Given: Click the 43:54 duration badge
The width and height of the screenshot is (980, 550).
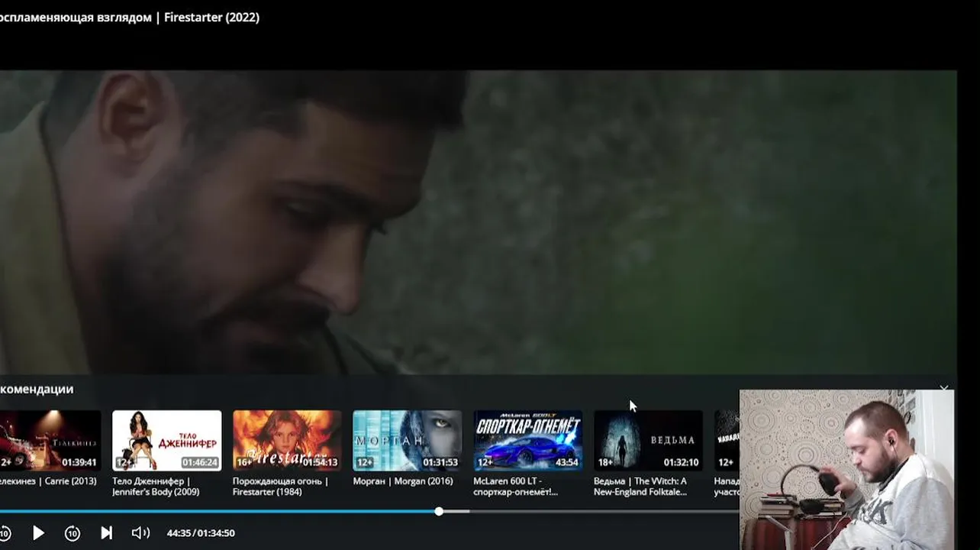Looking at the screenshot, I should point(566,462).
